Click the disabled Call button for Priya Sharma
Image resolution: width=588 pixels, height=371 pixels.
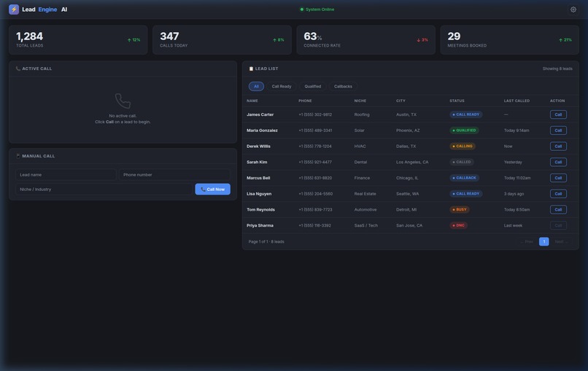[x=558, y=226]
